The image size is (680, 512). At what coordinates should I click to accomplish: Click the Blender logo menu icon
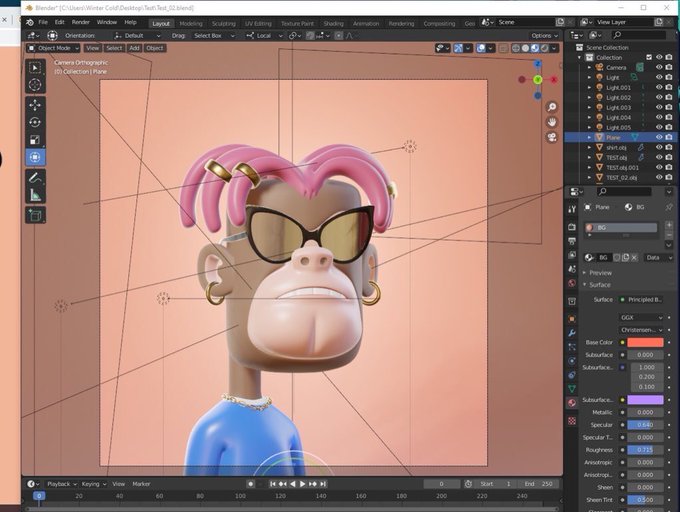(x=29, y=22)
